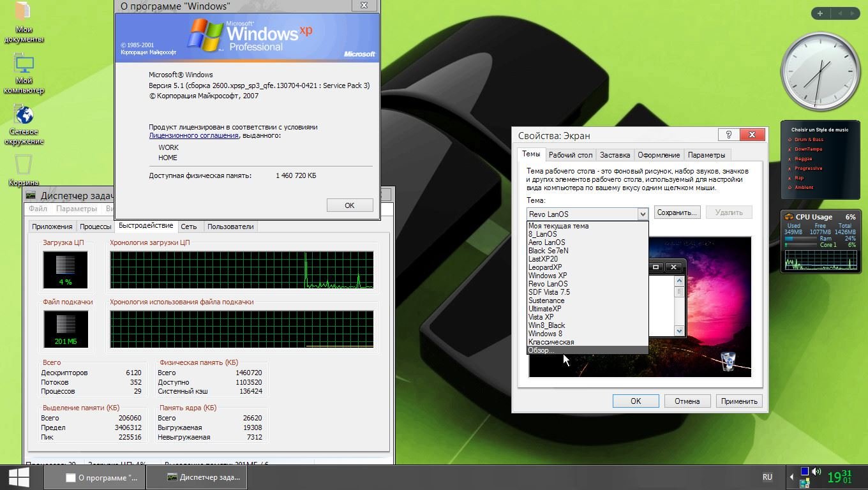The width and height of the screenshot is (868, 490).
Task: Click the RU language indicator
Action: [767, 477]
